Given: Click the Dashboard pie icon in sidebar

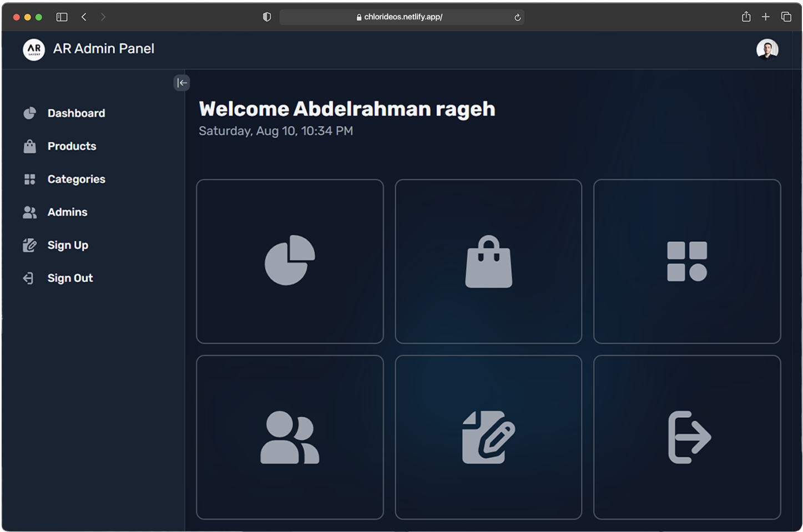Looking at the screenshot, I should (29, 113).
